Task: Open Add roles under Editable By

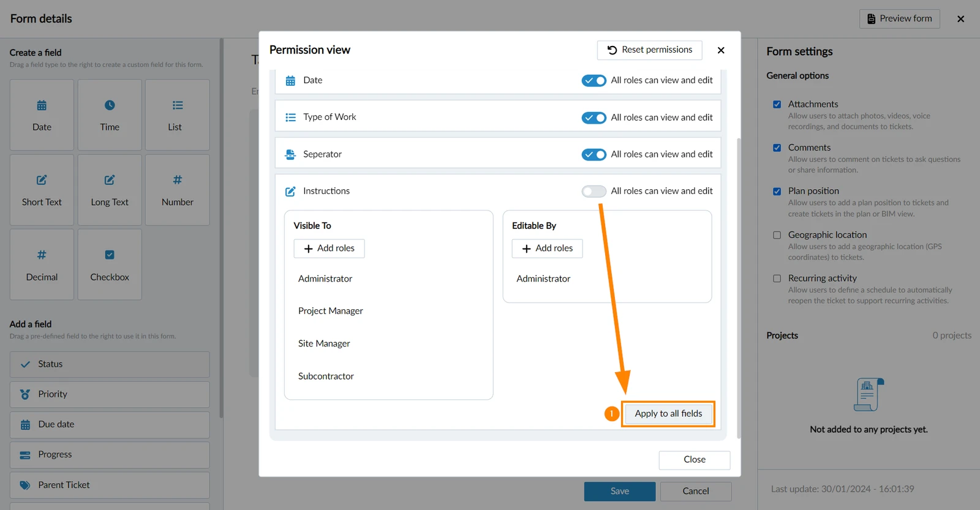Action: pos(548,249)
